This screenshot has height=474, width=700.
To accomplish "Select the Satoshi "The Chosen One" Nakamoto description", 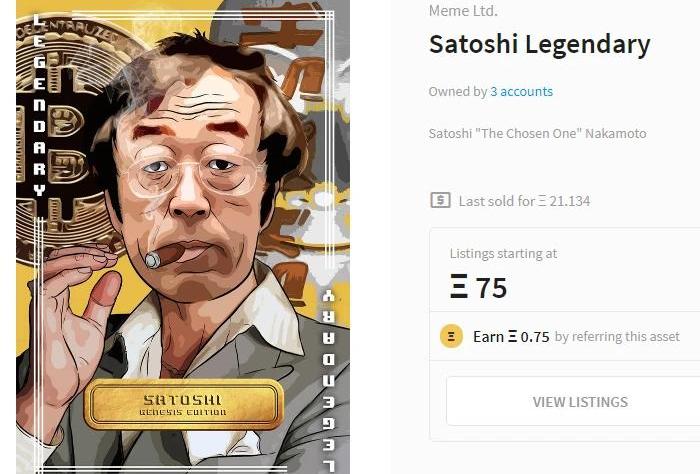I will pos(538,133).
